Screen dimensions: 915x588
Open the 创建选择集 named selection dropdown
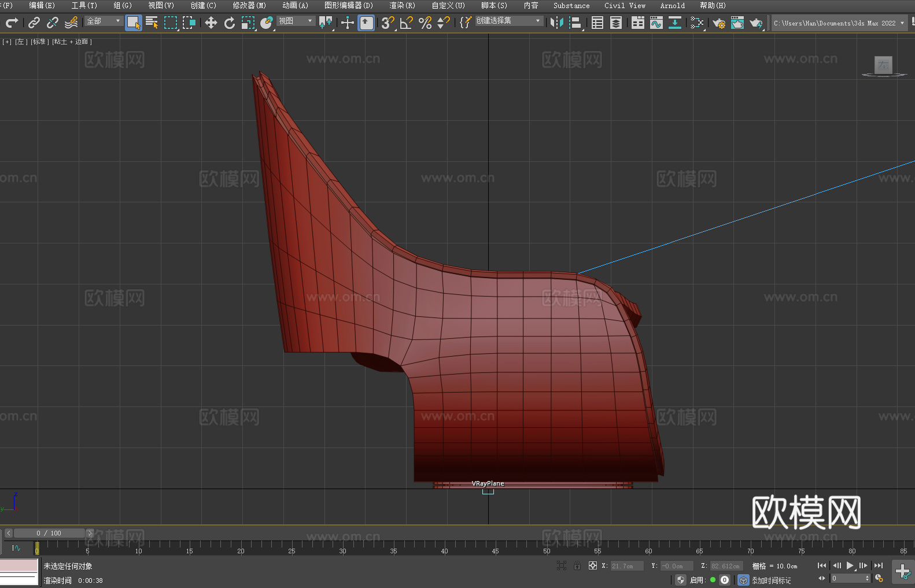[x=509, y=21]
